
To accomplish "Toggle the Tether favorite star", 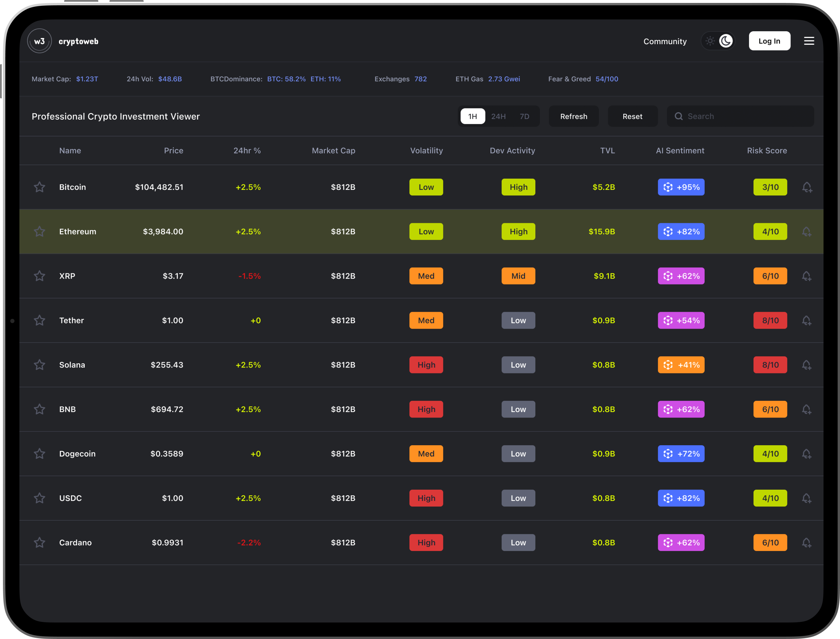I will point(39,321).
